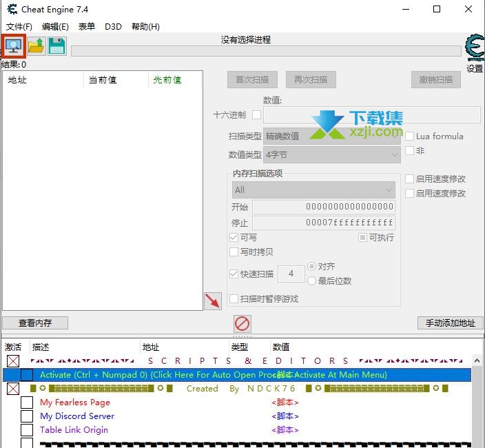The image size is (485, 448).
Task: Enable the Lua formula checkbox
Action: (x=409, y=136)
